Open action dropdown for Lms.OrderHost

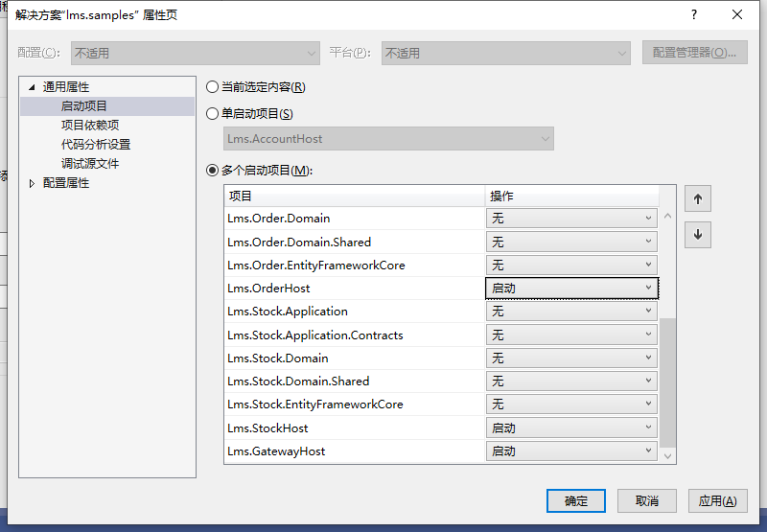571,288
